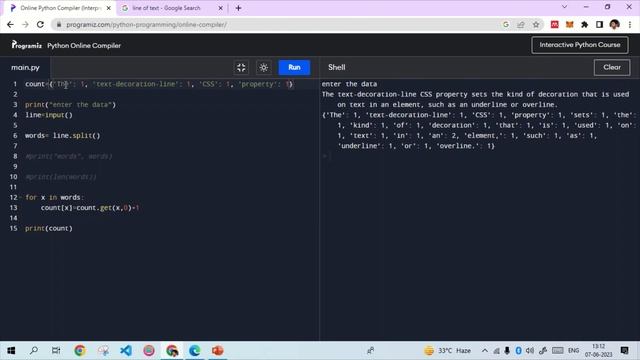Open the clock and date in taskbar

pyautogui.click(x=598, y=351)
